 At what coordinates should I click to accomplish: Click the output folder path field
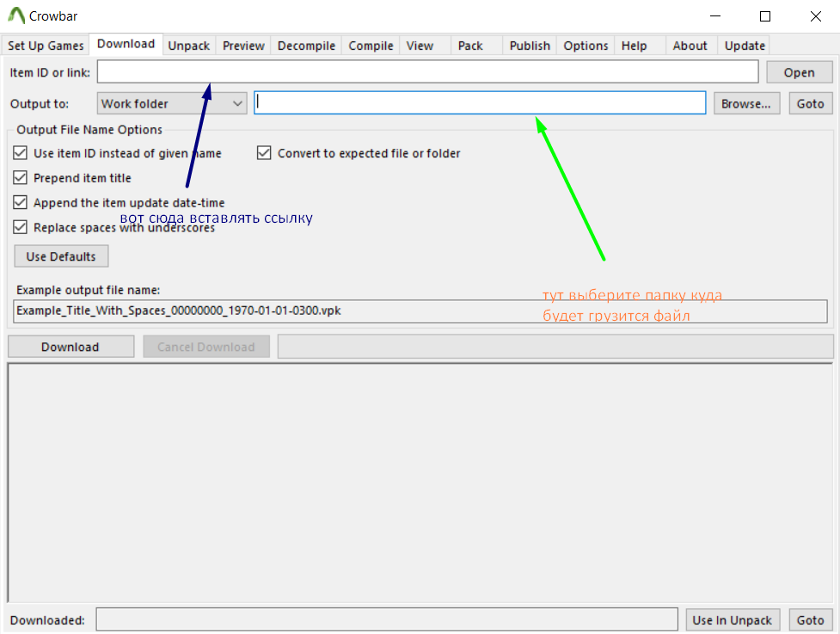pyautogui.click(x=480, y=103)
